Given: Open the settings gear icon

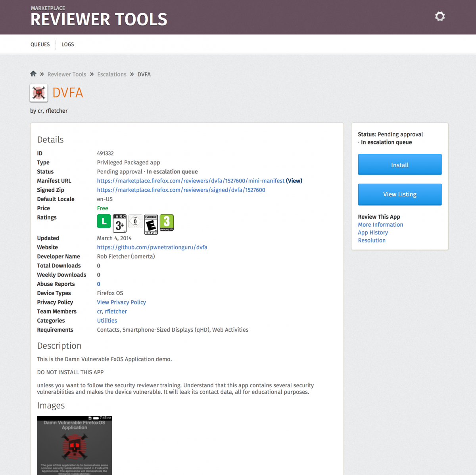Looking at the screenshot, I should pos(440,16).
